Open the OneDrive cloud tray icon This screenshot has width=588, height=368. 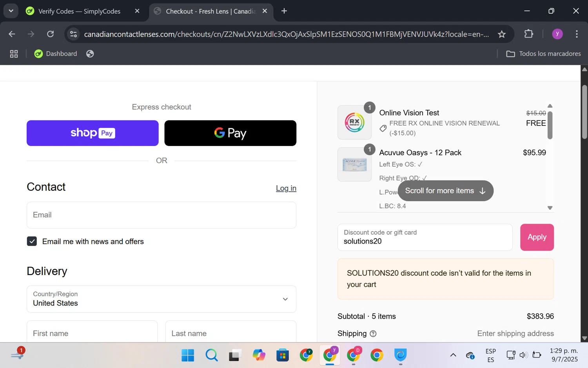(x=470, y=355)
